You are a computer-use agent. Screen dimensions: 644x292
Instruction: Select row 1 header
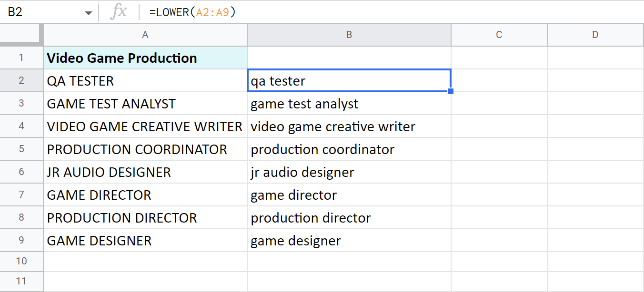pos(21,58)
